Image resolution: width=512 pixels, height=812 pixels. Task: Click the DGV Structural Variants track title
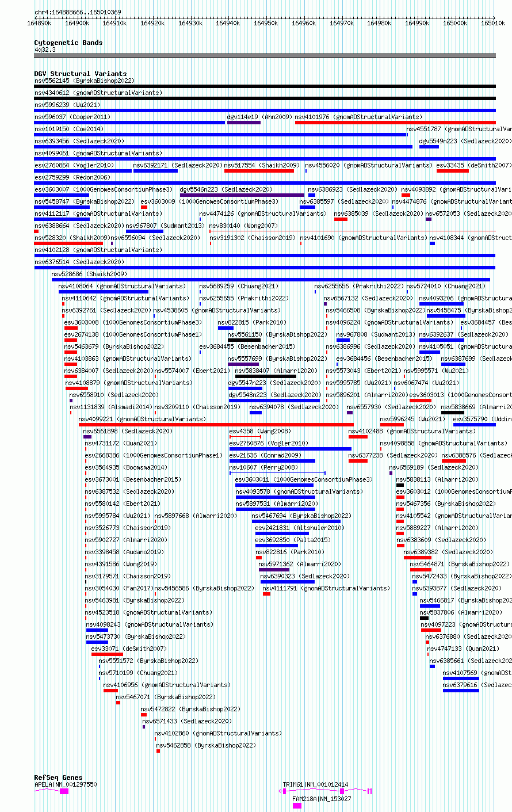pos(80,74)
